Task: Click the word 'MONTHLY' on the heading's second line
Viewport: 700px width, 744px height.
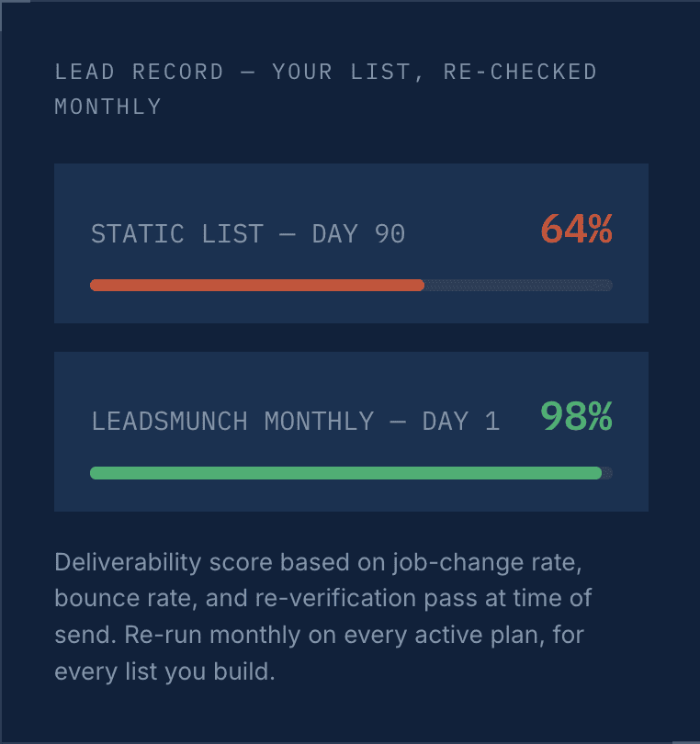Action: [107, 107]
